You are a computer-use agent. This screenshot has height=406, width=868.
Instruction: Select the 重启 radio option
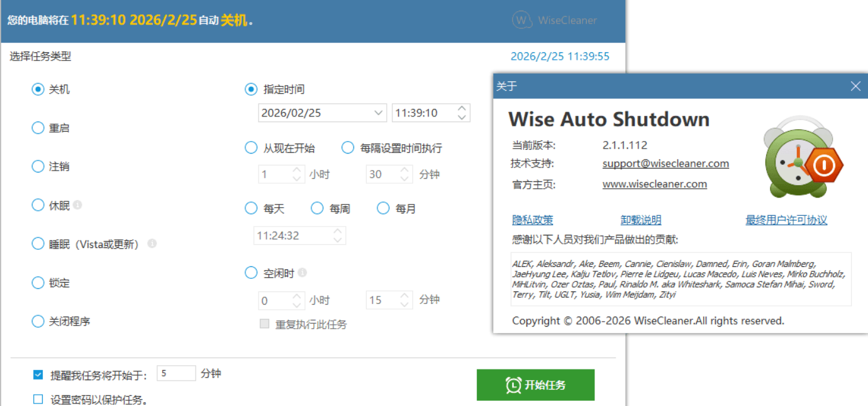pyautogui.click(x=38, y=128)
